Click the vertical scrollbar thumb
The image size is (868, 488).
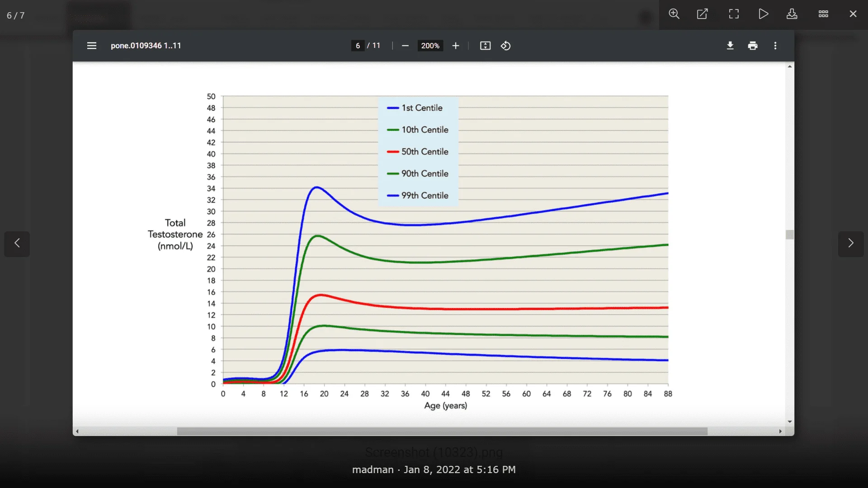790,235
